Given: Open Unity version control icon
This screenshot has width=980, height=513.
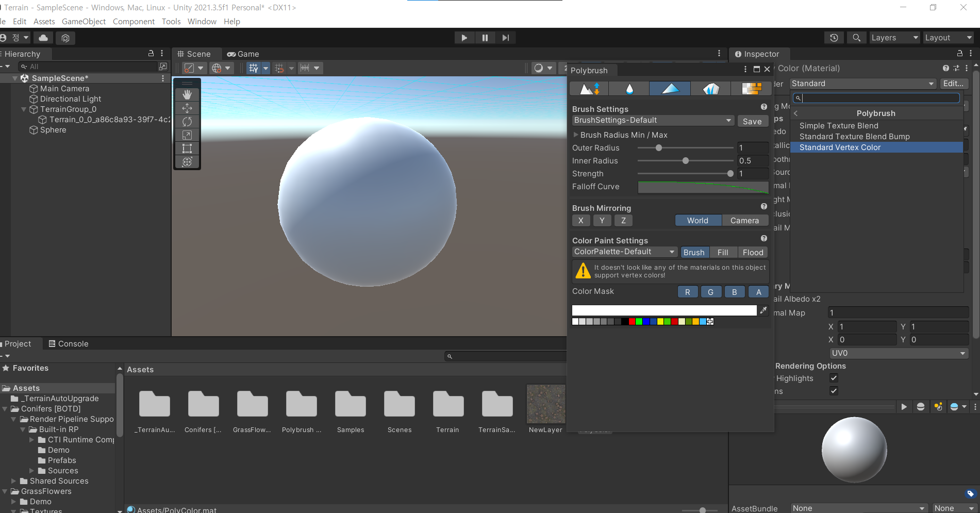Looking at the screenshot, I should tap(65, 38).
